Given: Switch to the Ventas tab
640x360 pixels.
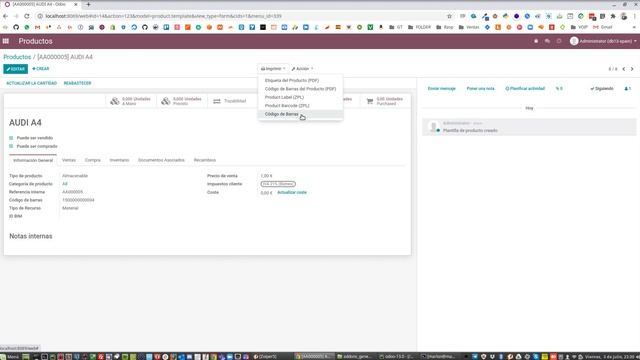Looking at the screenshot, I should [69, 160].
